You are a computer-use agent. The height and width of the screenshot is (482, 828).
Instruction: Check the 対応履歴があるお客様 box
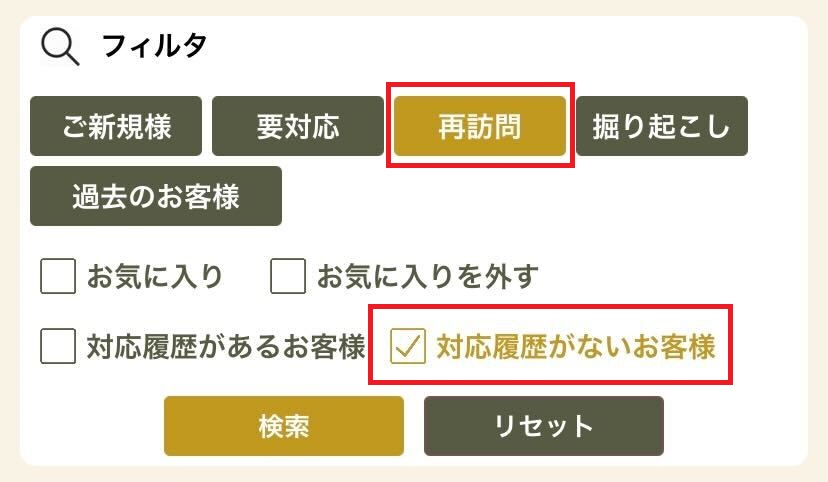(x=58, y=347)
